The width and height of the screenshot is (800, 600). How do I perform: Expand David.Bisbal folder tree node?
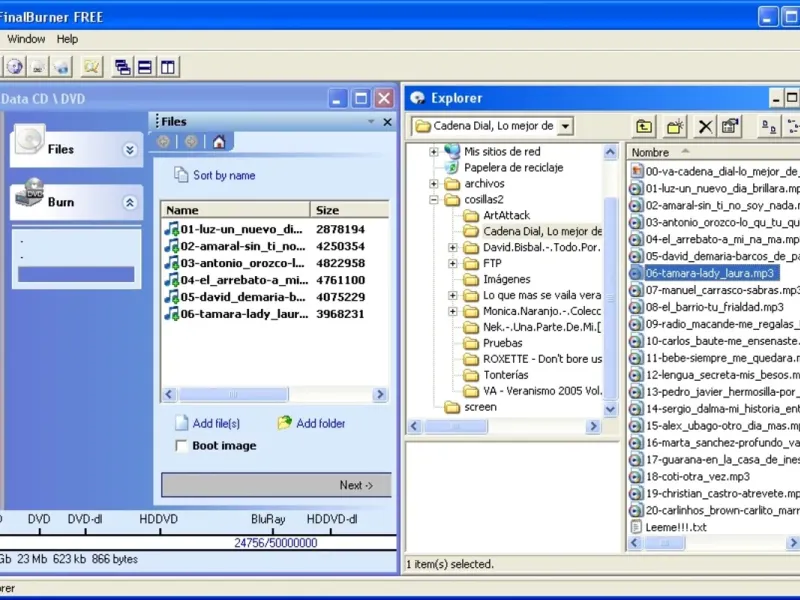pyautogui.click(x=453, y=247)
